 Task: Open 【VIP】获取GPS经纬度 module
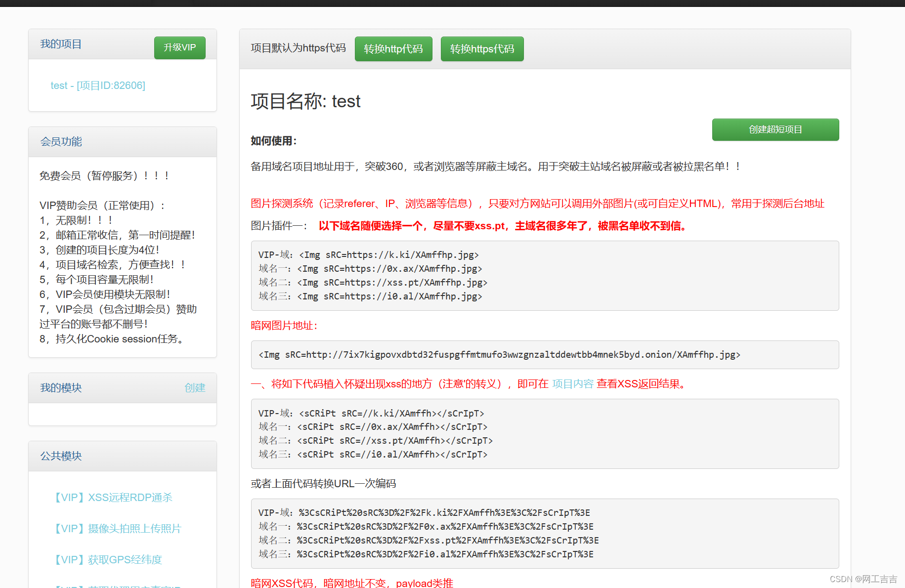108,560
